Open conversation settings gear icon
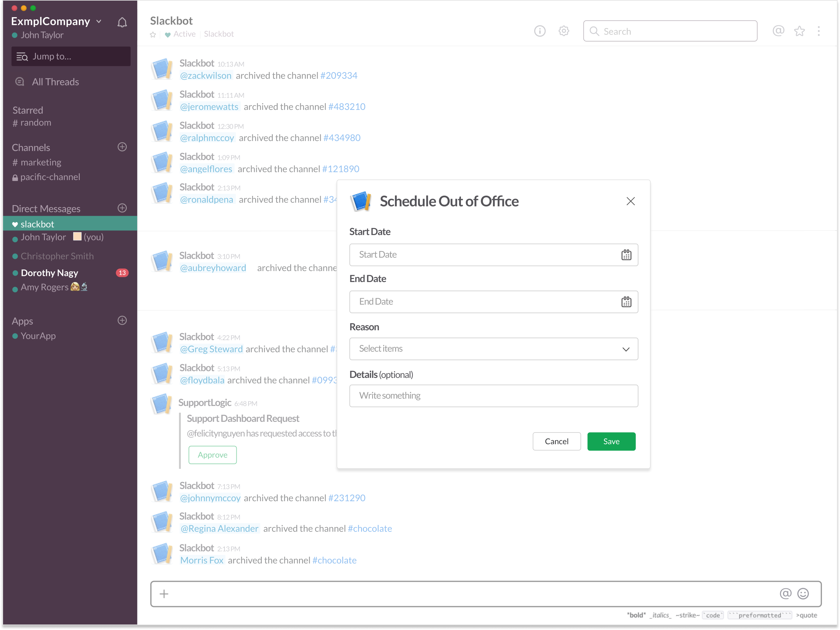The height and width of the screenshot is (630, 840). pos(564,31)
